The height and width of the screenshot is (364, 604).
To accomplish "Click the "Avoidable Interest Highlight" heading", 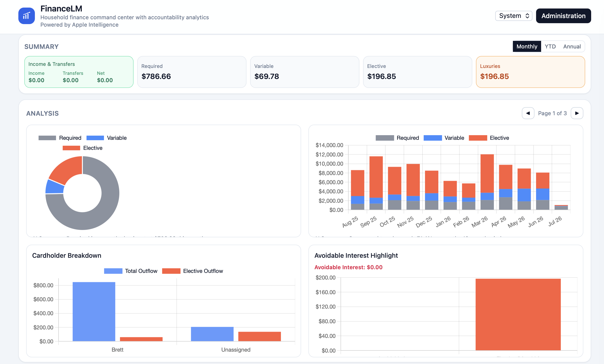I will (356, 255).
